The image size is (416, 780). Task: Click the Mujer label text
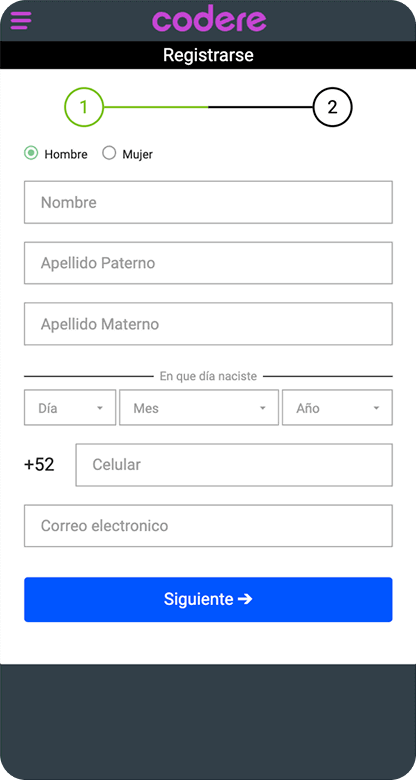point(137,154)
